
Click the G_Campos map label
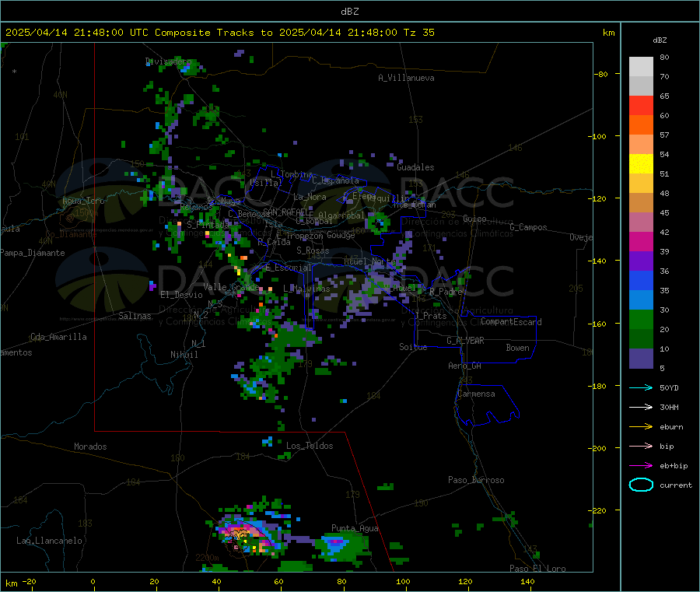coord(528,227)
